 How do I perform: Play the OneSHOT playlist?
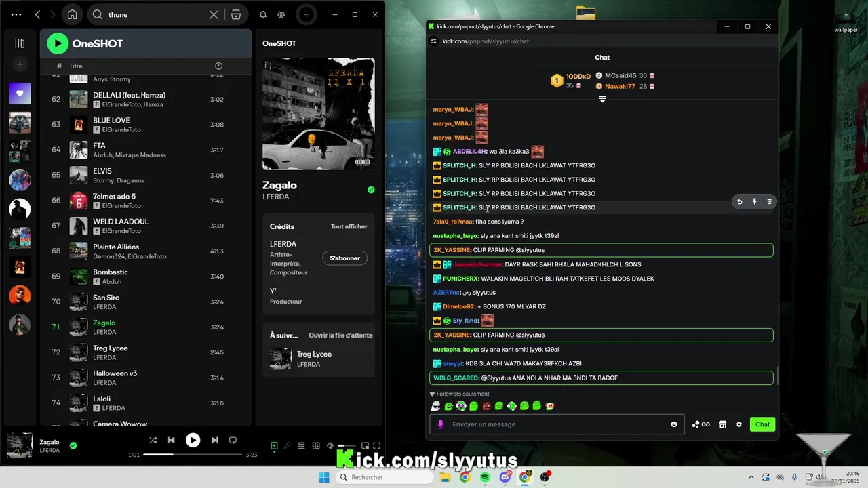tap(58, 43)
